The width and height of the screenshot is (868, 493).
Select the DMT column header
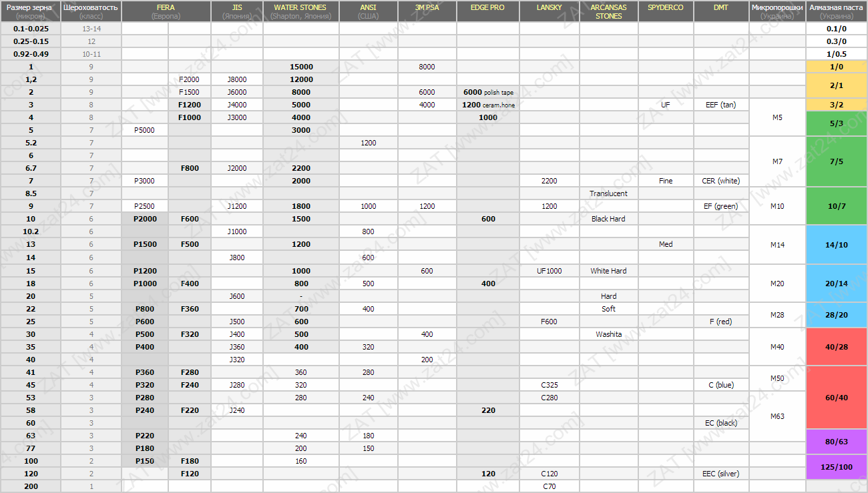coord(721,11)
